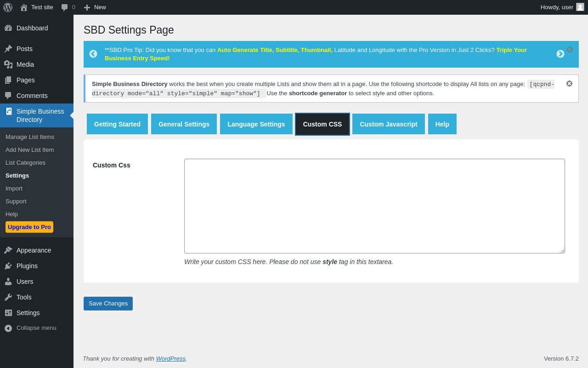Click the Triple Your Business Entry Speed text
This screenshot has height=368, width=588.
click(x=316, y=54)
